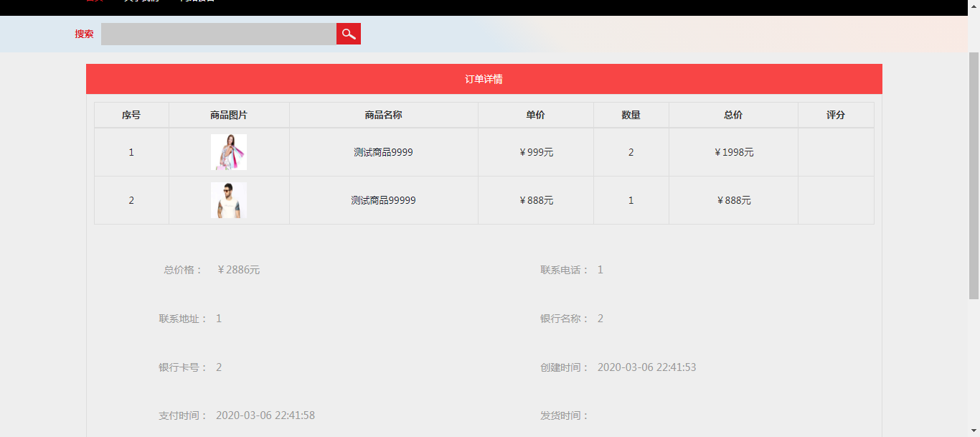This screenshot has width=980, height=437.
Task: Open the product image for 测试商品99999
Action: (x=229, y=200)
